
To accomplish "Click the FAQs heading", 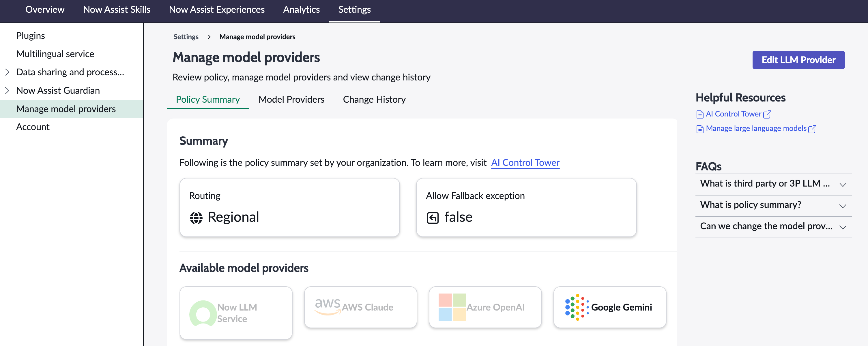I will 708,167.
